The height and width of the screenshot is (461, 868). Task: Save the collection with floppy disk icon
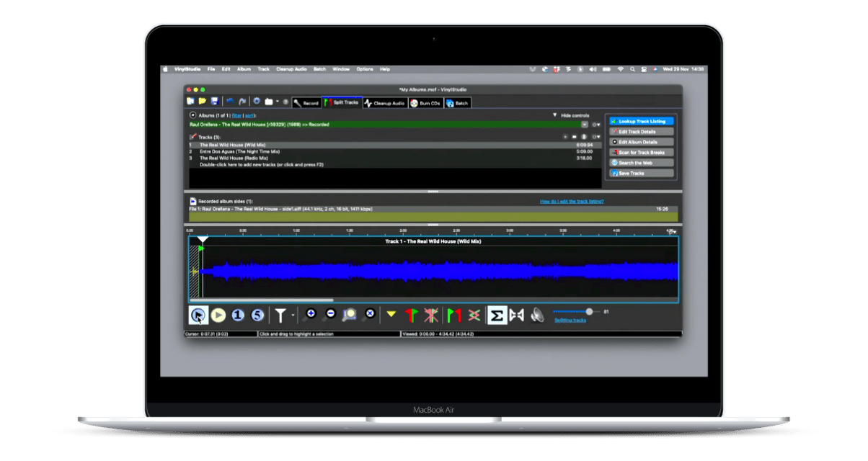[x=215, y=102]
